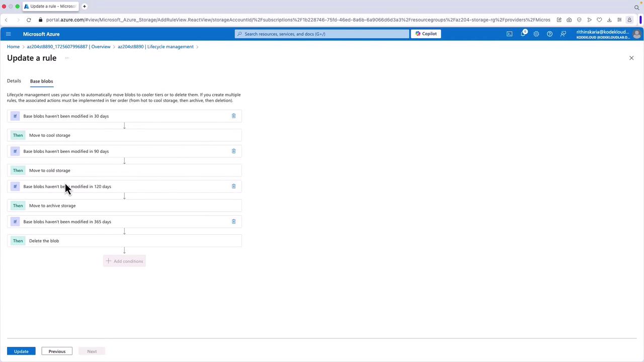The image size is (644, 362).
Task: Open az204st8890 Lifecycle management breadcrumb
Action: point(155,47)
